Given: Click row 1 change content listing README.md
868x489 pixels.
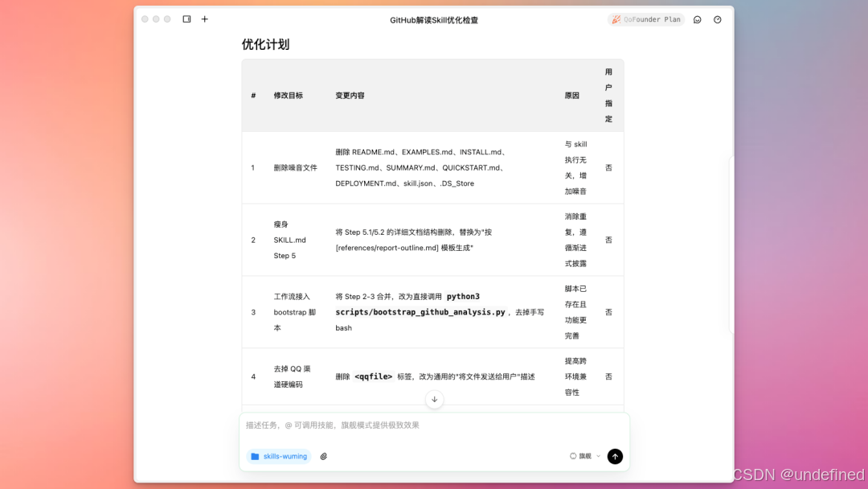Looking at the screenshot, I should tap(422, 168).
